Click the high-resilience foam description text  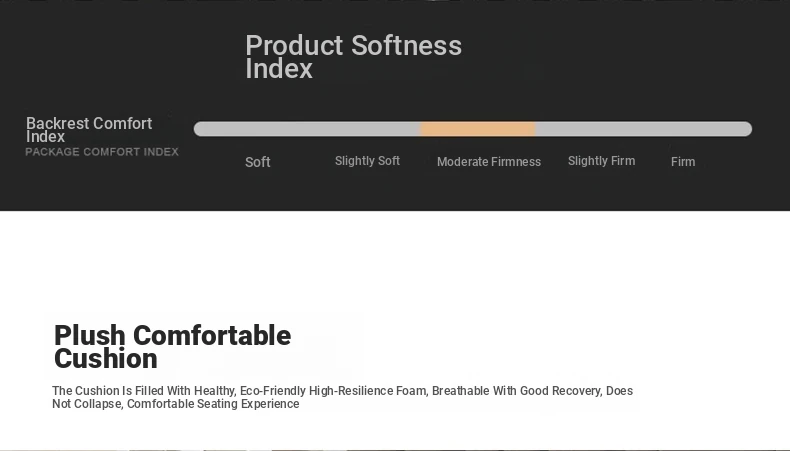tap(342, 397)
